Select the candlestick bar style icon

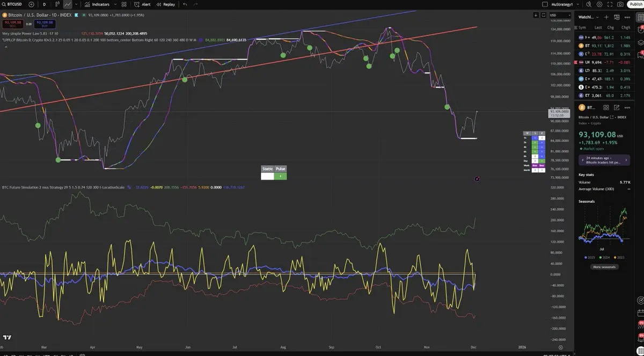56,4
